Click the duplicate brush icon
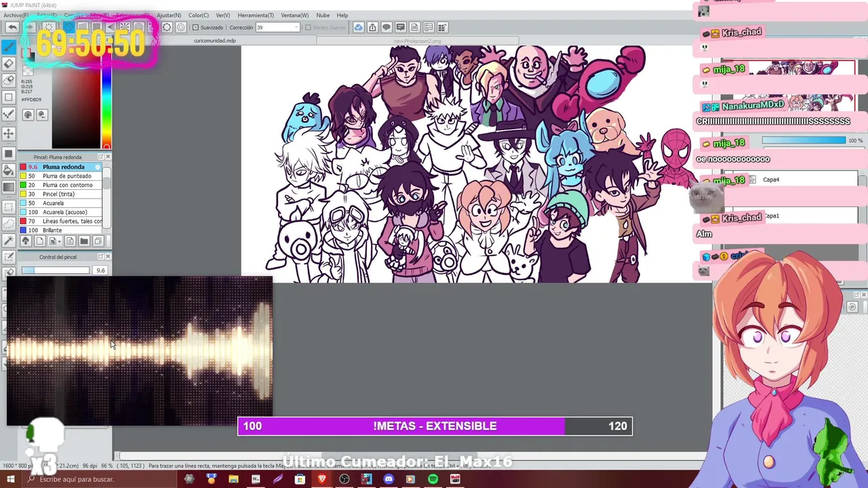Screen dimensions: 868x488 pos(98,241)
